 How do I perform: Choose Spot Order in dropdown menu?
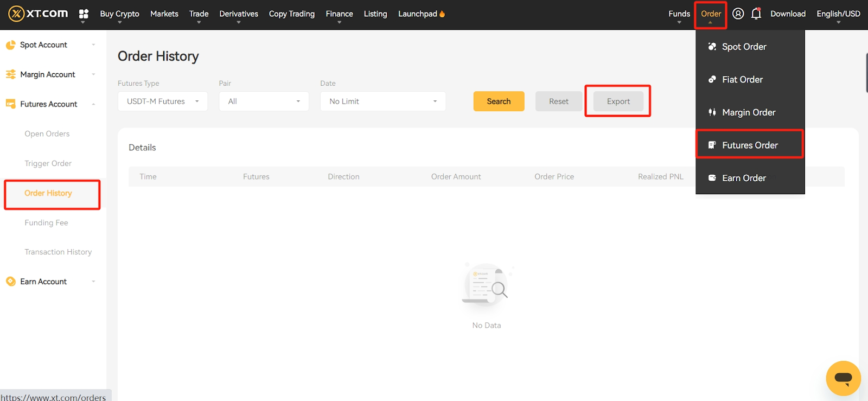click(744, 47)
